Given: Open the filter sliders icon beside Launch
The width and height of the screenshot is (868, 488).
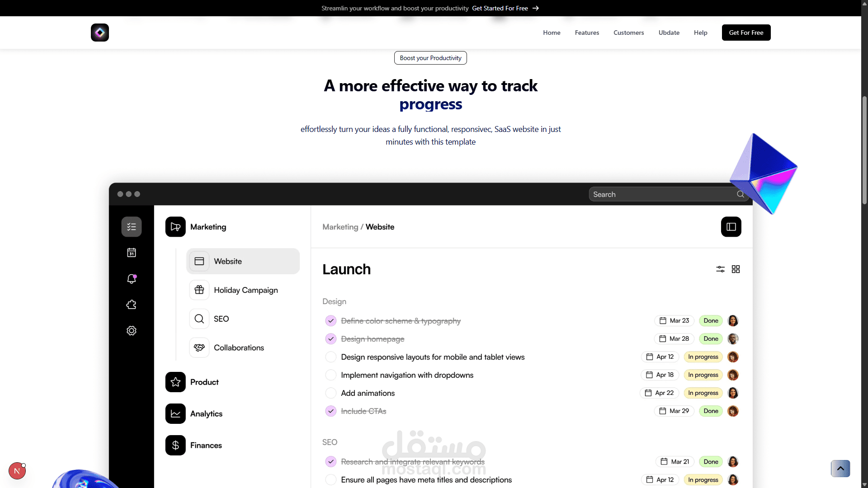Looking at the screenshot, I should (x=721, y=269).
